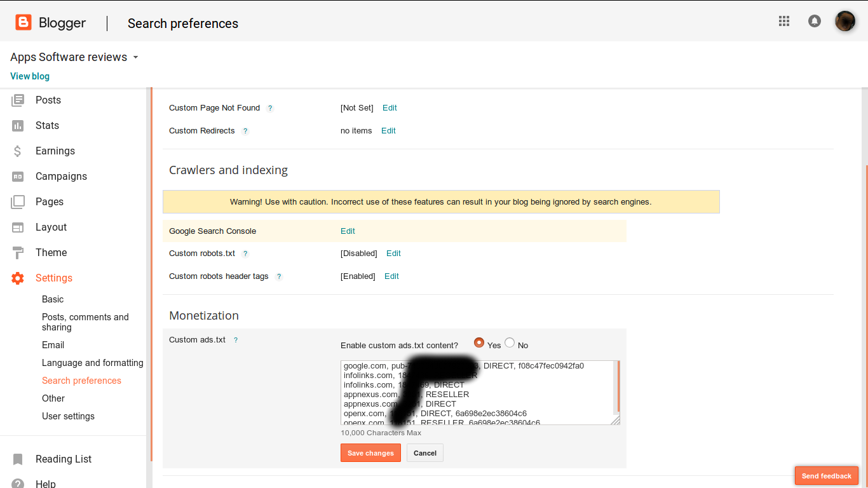Click the Help question mark icon
The width and height of the screenshot is (868, 488).
(x=18, y=484)
